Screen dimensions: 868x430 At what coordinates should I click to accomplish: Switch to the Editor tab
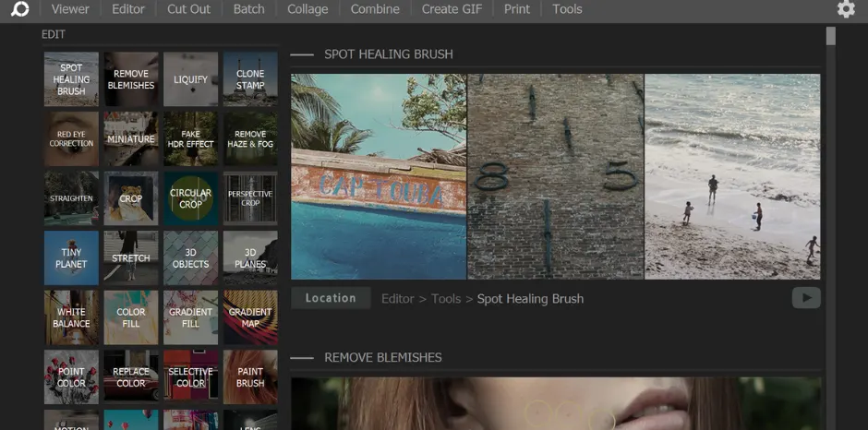pyautogui.click(x=127, y=9)
